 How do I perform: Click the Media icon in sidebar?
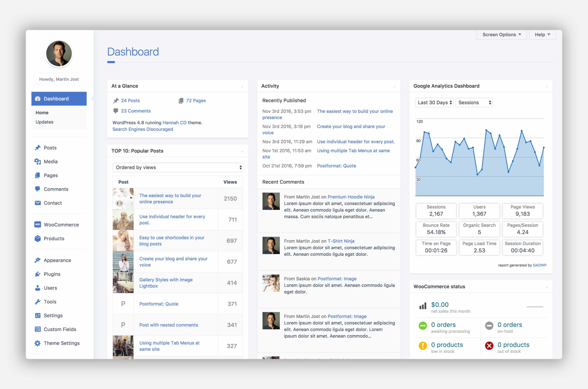pos(38,161)
